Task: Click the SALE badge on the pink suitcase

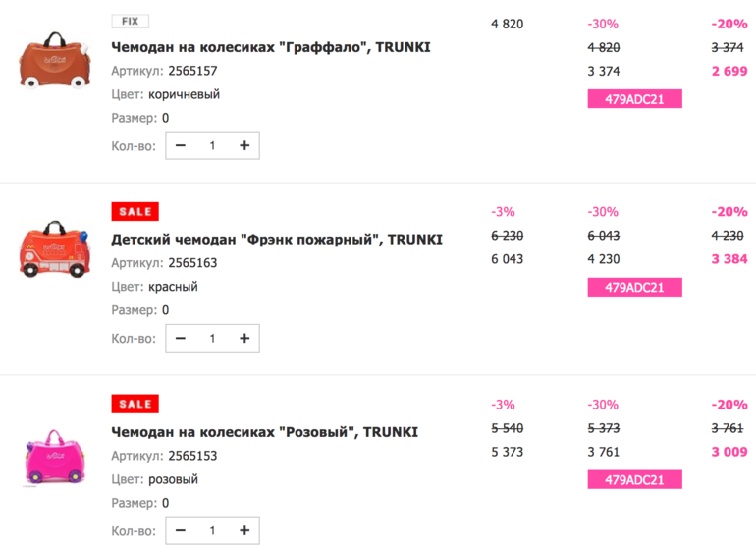Action: [135, 404]
